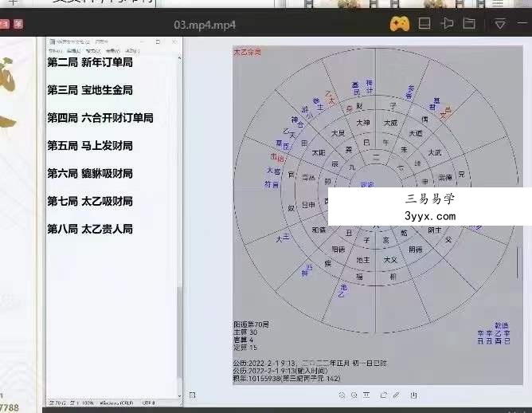Click the Notepad app icon in its title bar
Image resolution: width=532 pixels, height=413 pixels.
(x=53, y=41)
